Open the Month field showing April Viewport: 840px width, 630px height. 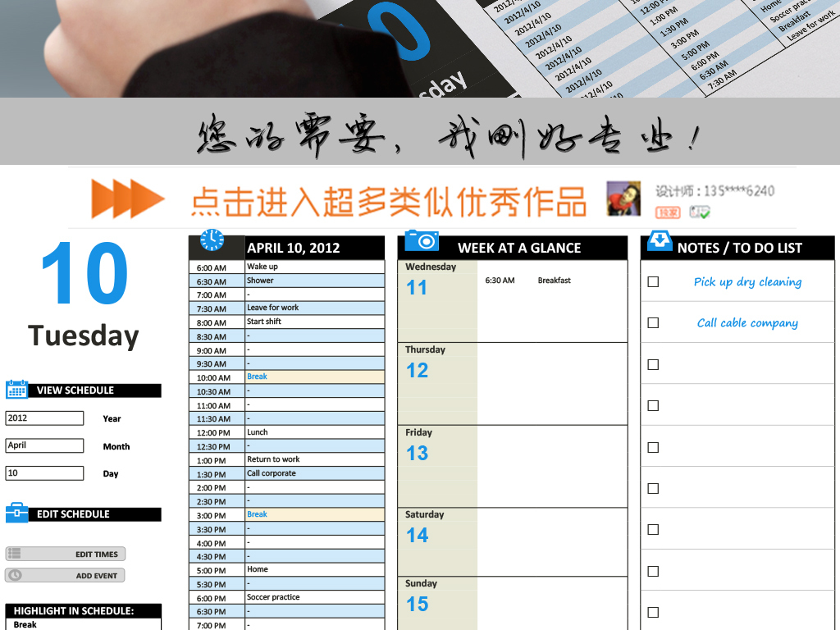click(44, 445)
